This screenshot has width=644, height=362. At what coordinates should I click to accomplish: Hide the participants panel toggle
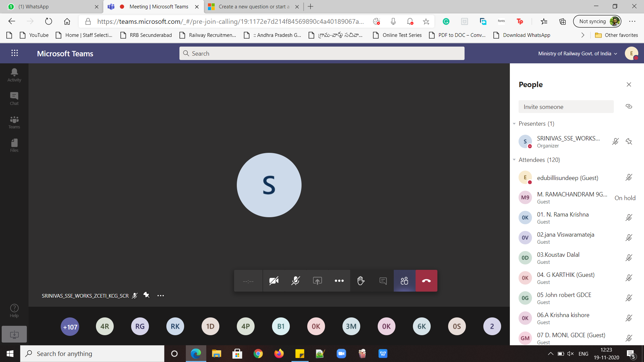[x=405, y=281]
